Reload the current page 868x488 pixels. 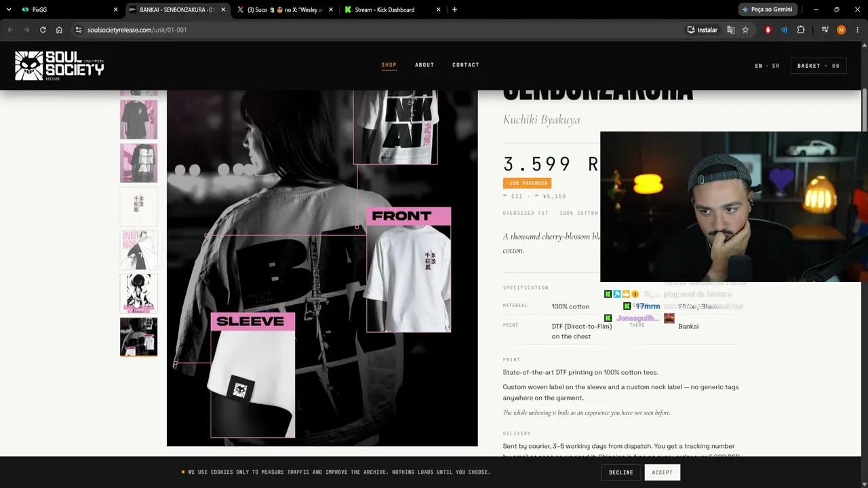43,30
